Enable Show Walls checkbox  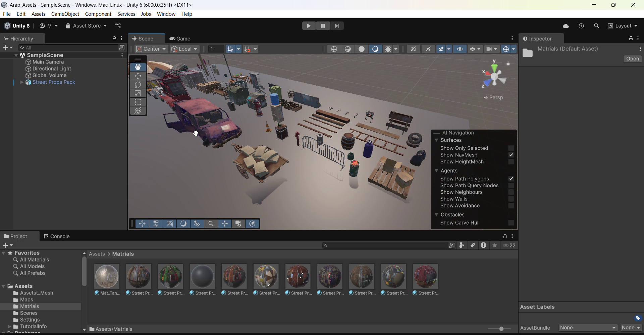[x=511, y=199]
